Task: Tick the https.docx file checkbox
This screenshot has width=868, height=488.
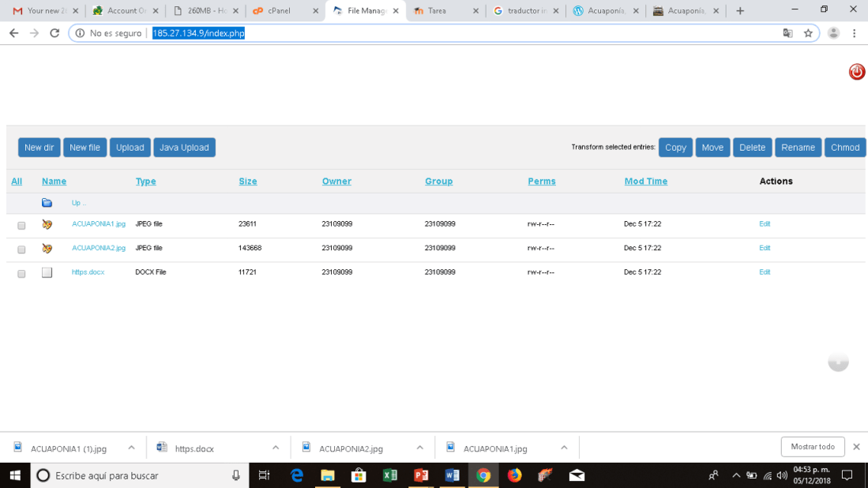Action: (x=21, y=274)
